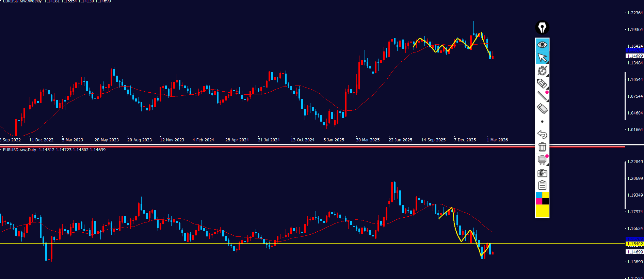Take a screenshot with the camera icon
The height and width of the screenshot is (279, 644).
point(542,173)
